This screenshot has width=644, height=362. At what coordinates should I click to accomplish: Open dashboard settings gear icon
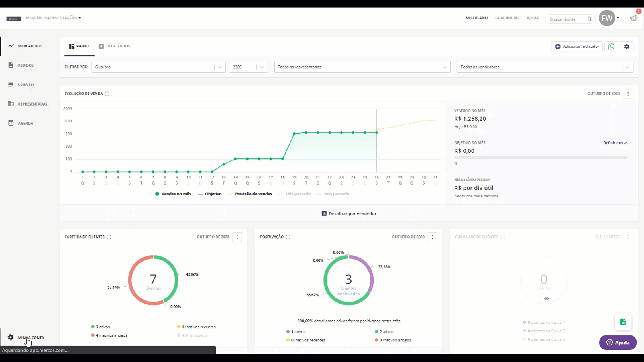tap(626, 46)
